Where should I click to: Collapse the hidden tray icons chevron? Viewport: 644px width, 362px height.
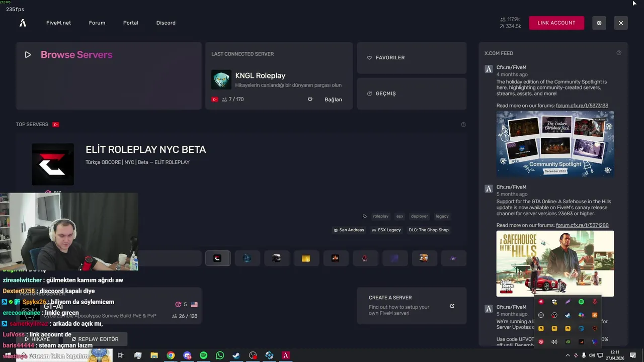568,355
